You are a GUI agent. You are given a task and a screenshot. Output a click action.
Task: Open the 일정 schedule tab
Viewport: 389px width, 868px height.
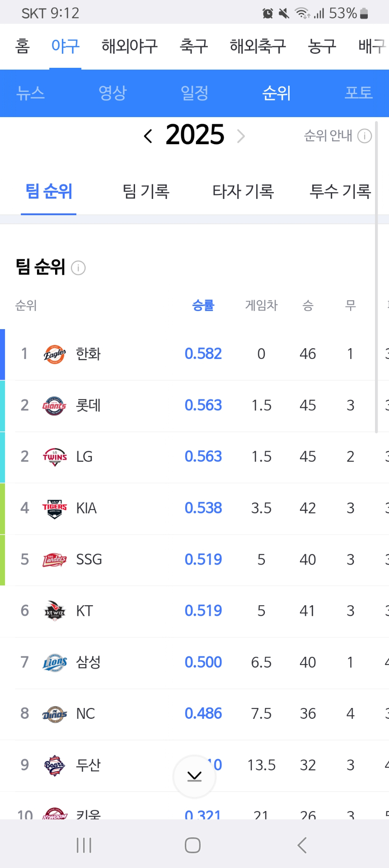(x=194, y=93)
